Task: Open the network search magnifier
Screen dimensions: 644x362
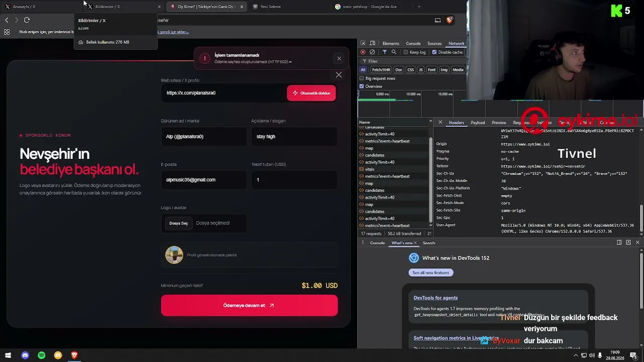Action: point(394,52)
